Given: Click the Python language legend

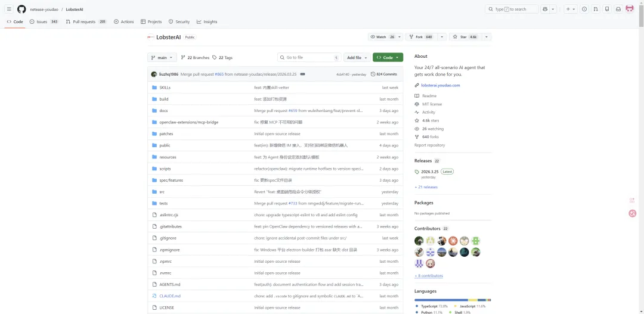Looking at the screenshot, I should [431, 312].
